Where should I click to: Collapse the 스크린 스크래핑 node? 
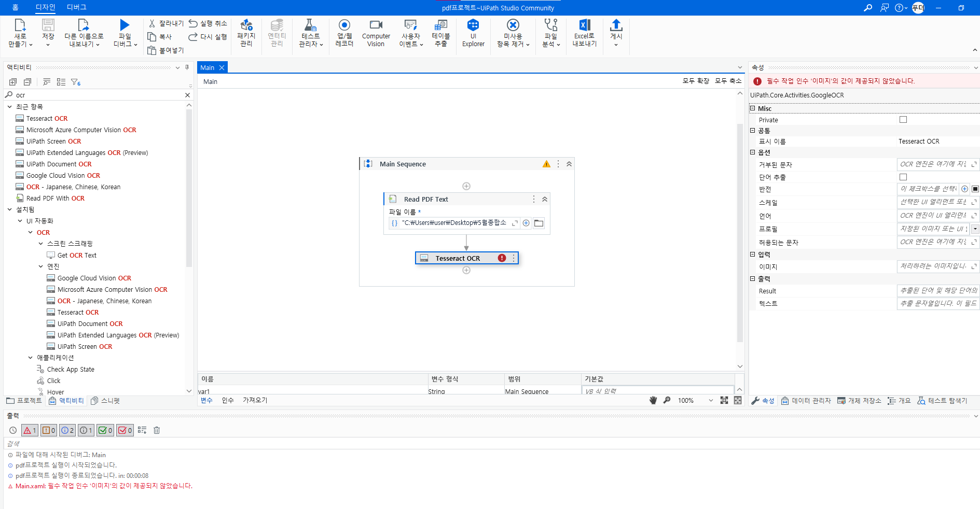40,244
